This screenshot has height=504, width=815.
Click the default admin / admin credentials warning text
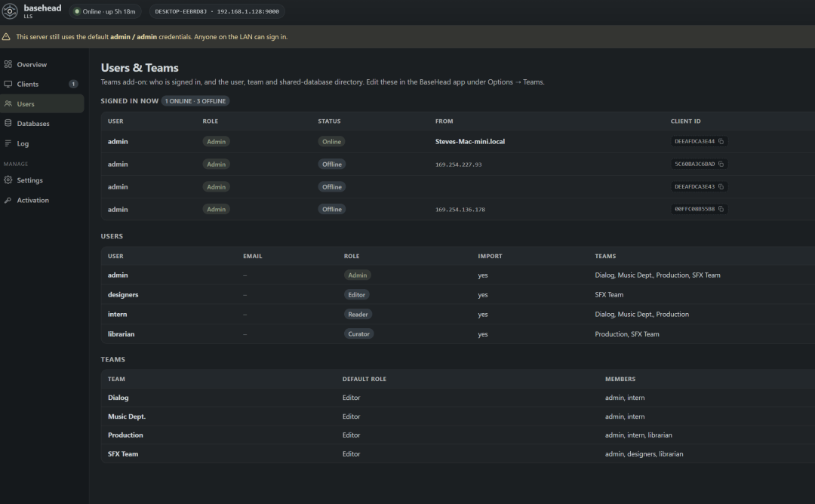point(152,37)
